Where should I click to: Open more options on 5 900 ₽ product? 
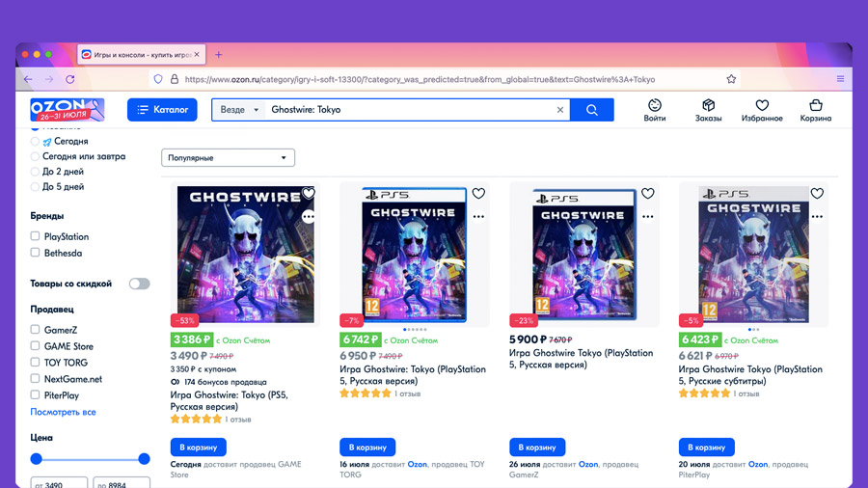[x=648, y=217]
